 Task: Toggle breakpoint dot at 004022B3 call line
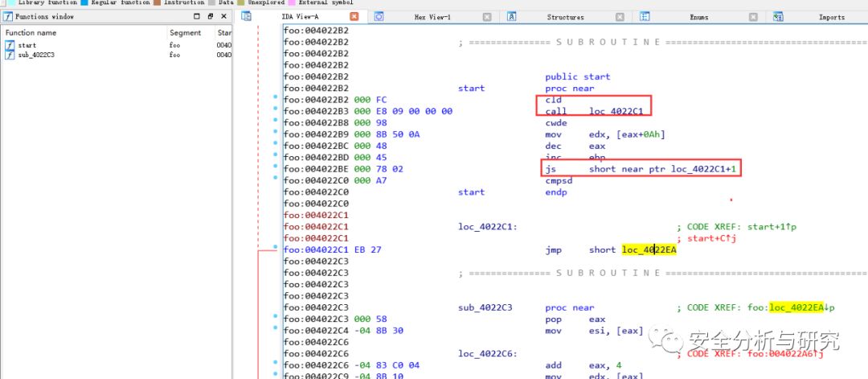pos(276,109)
